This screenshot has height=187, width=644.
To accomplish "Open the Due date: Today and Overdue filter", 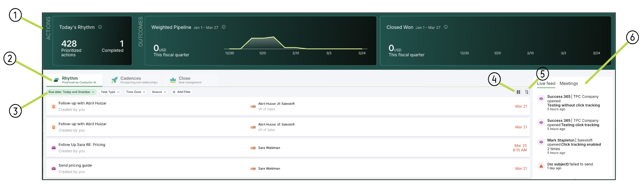I will (x=71, y=92).
